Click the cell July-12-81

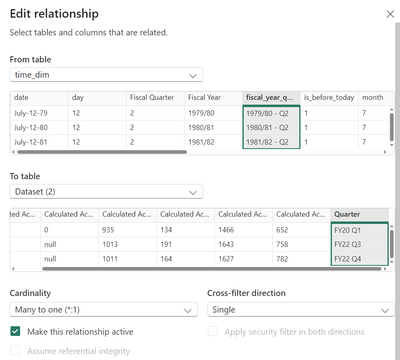(x=39, y=142)
